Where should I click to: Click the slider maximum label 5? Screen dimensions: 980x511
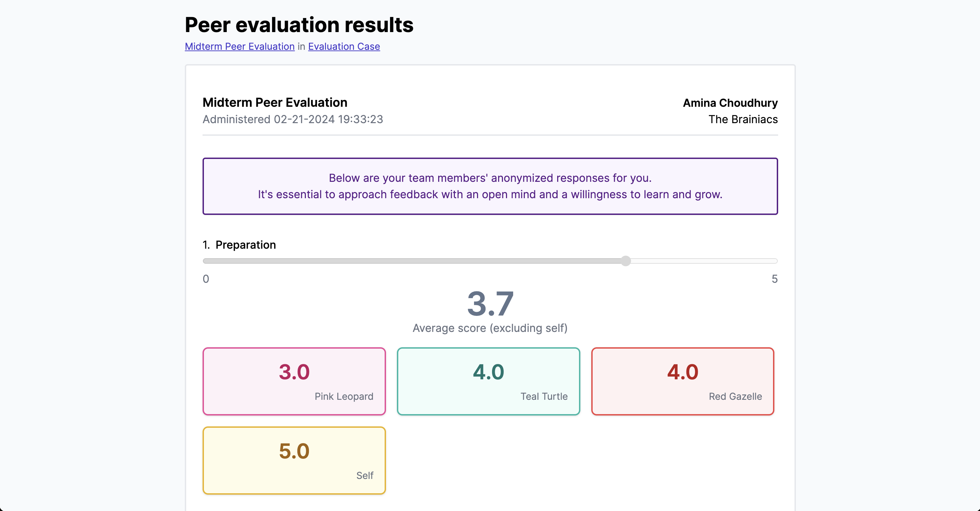(x=774, y=279)
